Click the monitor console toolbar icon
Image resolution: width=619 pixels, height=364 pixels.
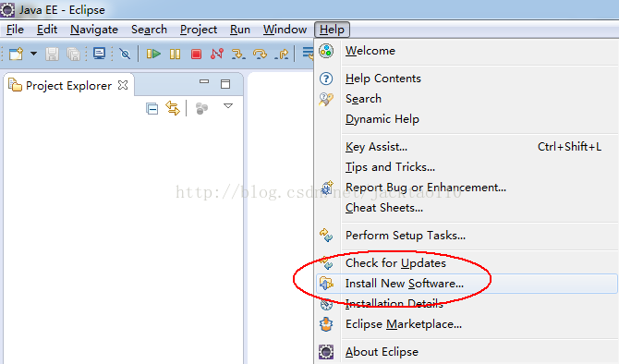[x=99, y=54]
